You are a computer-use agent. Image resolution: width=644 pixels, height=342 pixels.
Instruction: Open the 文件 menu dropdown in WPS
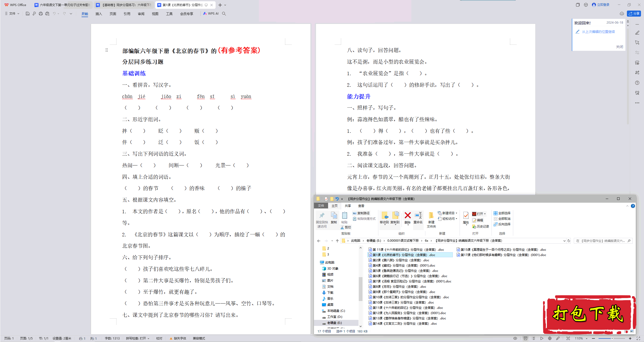coord(12,14)
